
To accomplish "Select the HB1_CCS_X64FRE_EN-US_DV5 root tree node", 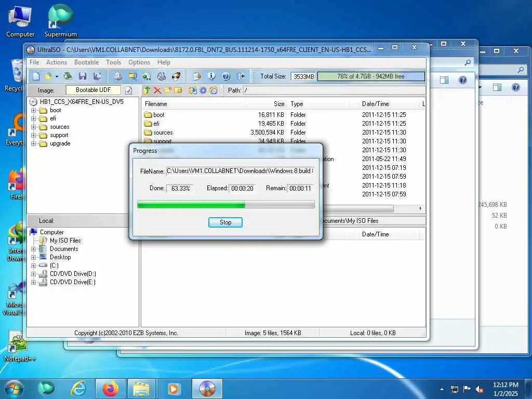I will [82, 102].
